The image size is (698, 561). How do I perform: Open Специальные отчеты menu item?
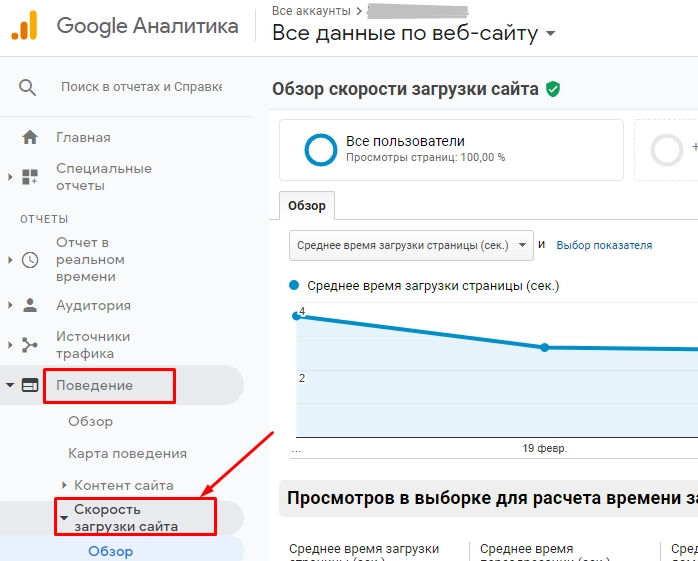104,177
